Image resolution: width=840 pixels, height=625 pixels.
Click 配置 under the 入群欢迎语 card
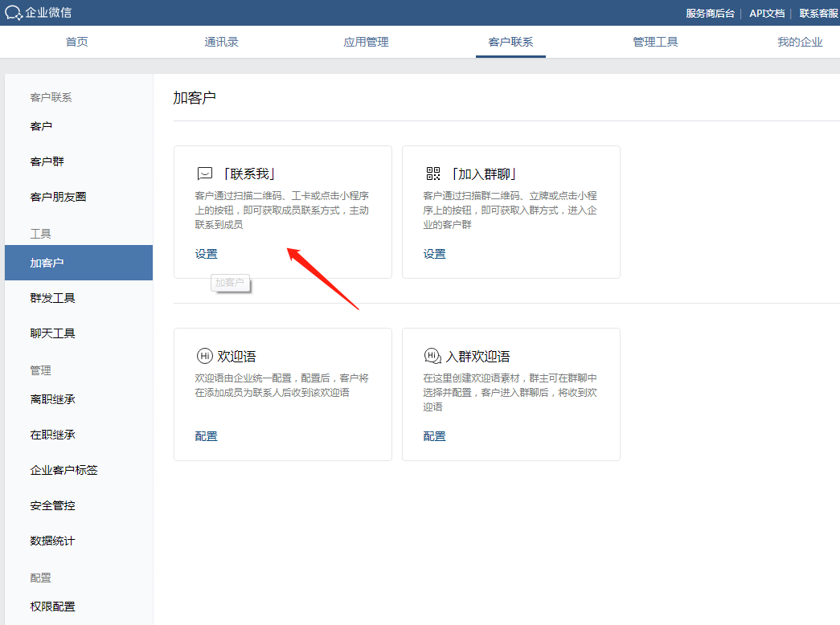[435, 436]
